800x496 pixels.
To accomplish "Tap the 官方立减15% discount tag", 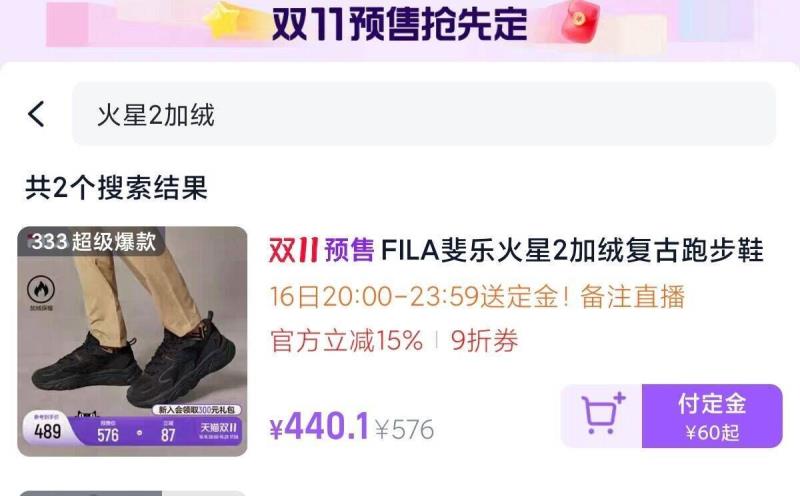I will (346, 340).
